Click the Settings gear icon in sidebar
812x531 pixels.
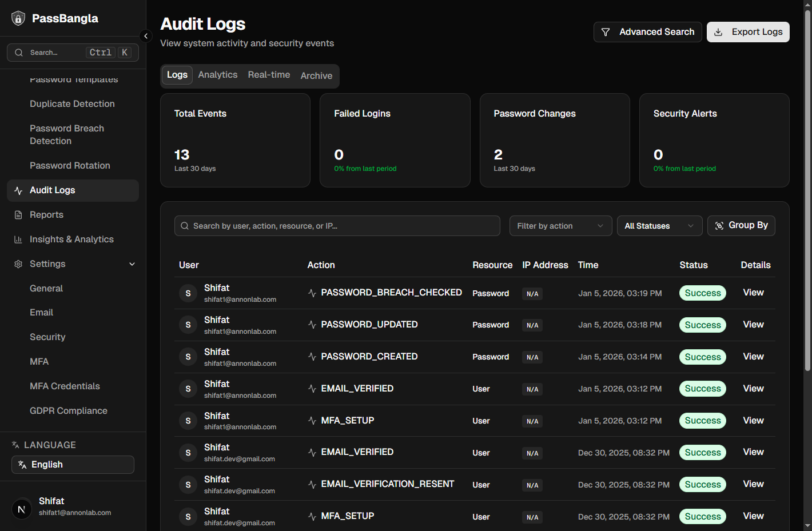tap(16, 263)
